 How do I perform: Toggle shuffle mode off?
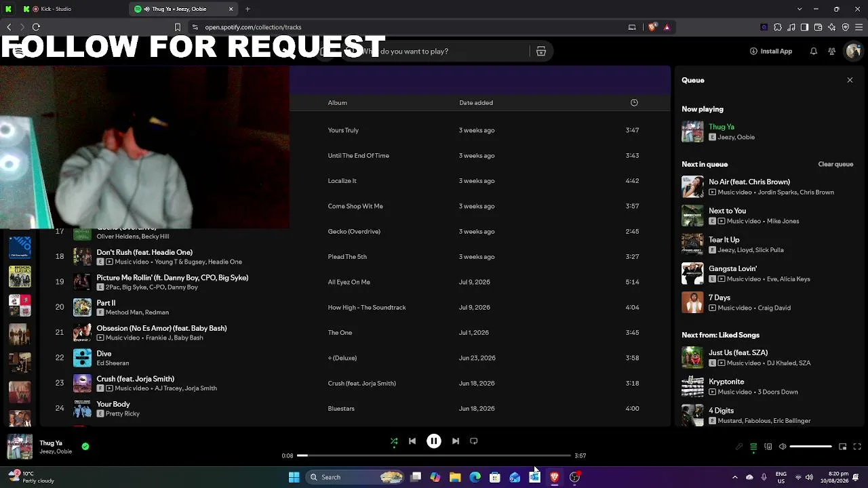[394, 441]
